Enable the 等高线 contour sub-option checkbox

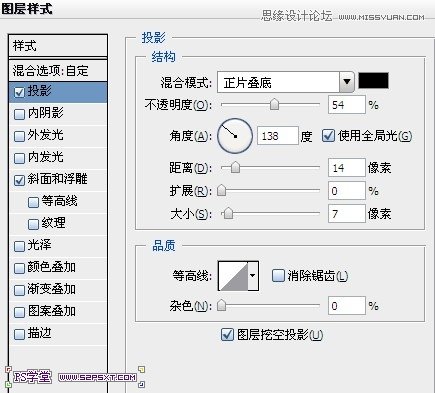click(x=33, y=202)
